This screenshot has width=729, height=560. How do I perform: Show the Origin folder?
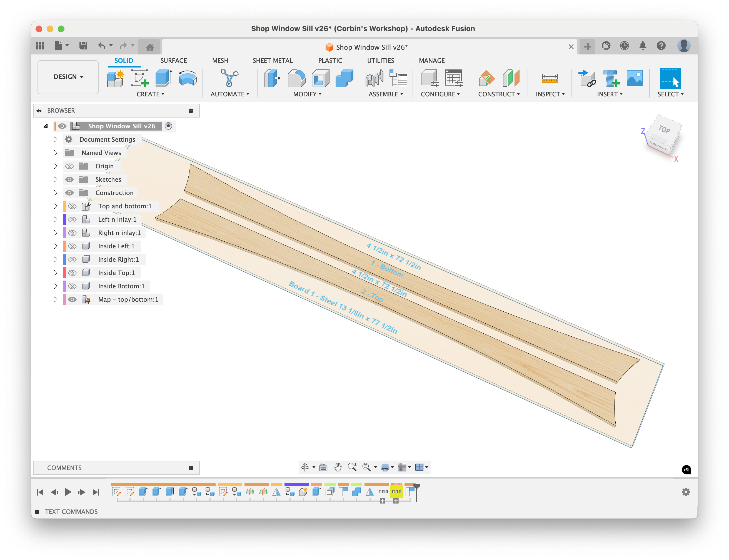coord(69,166)
